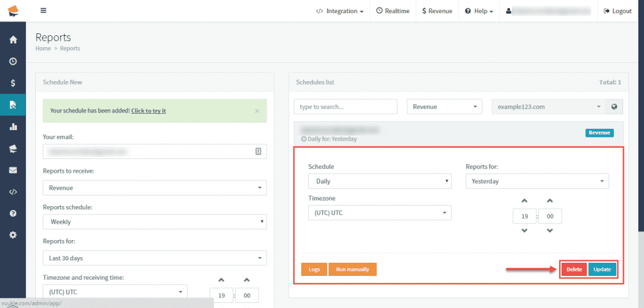
Task: Open the Integration menu in the top bar
Action: pyautogui.click(x=340, y=11)
